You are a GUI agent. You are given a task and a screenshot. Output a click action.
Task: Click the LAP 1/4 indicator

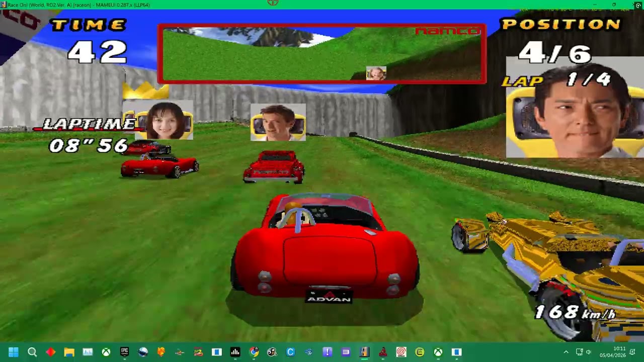tap(556, 79)
